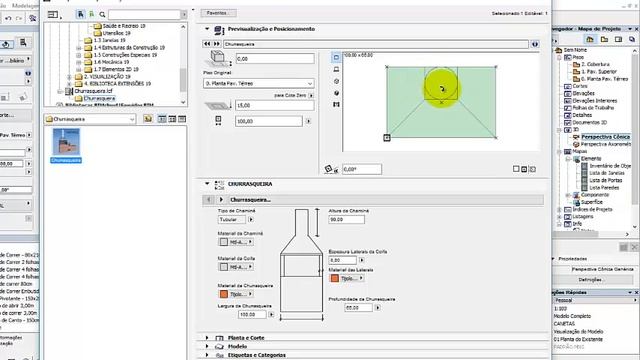
Task: Select 1. Pav. Superior in Navigator
Action: [x=599, y=71]
